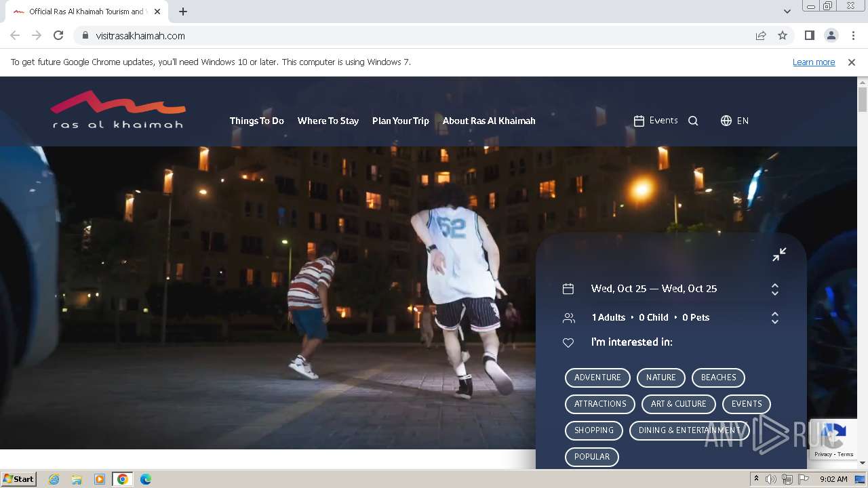Reload the current page

[58, 35]
